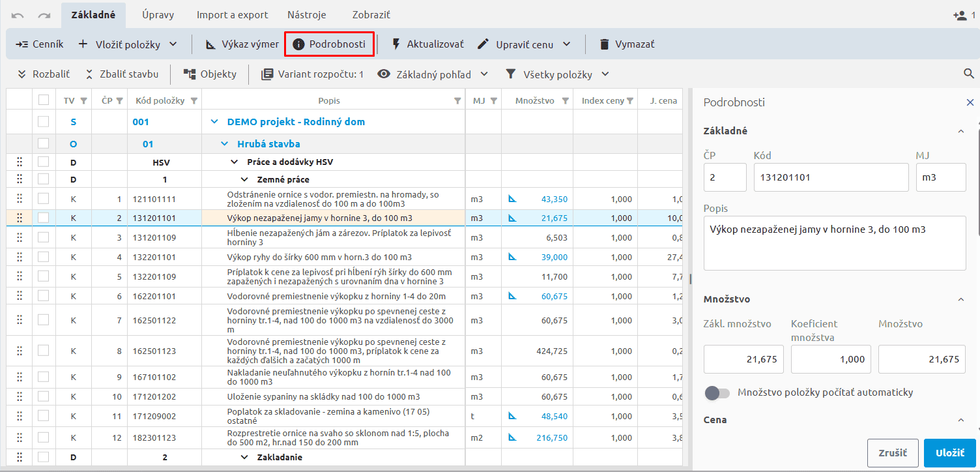Click measurement icon beside 43,350
Image resolution: width=980 pixels, height=472 pixels.
click(512, 199)
